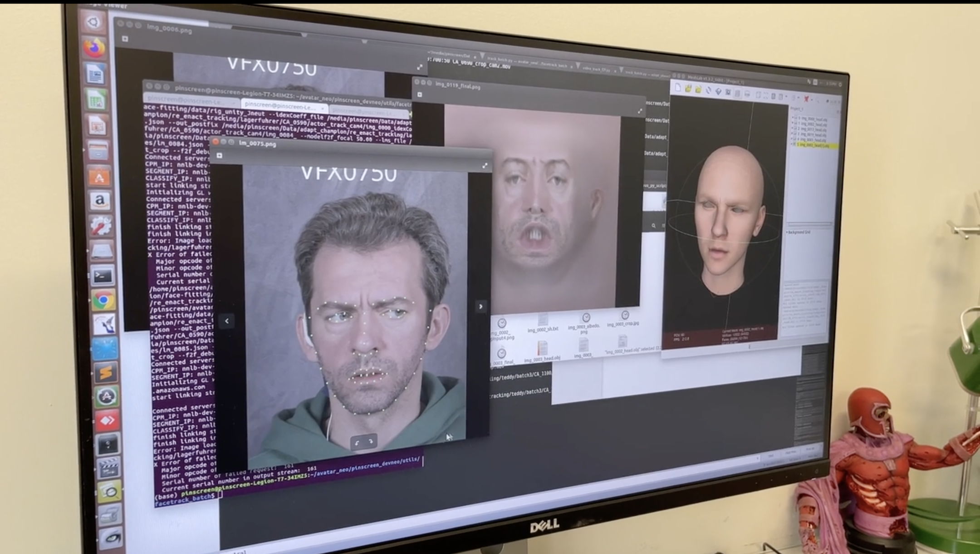Click the horizontal scrollbar under MeshLab layer list

pyautogui.click(x=809, y=224)
